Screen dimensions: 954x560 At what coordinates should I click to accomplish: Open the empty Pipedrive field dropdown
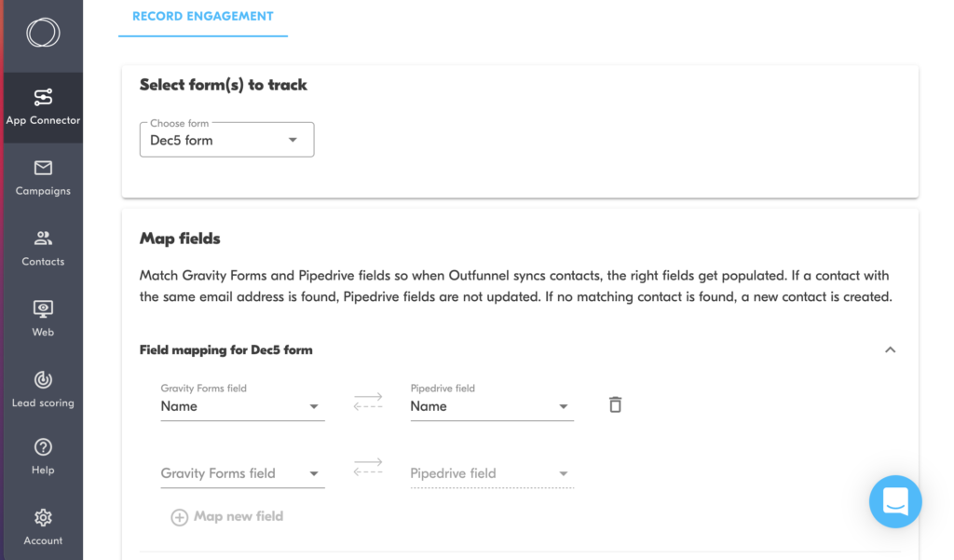(492, 473)
